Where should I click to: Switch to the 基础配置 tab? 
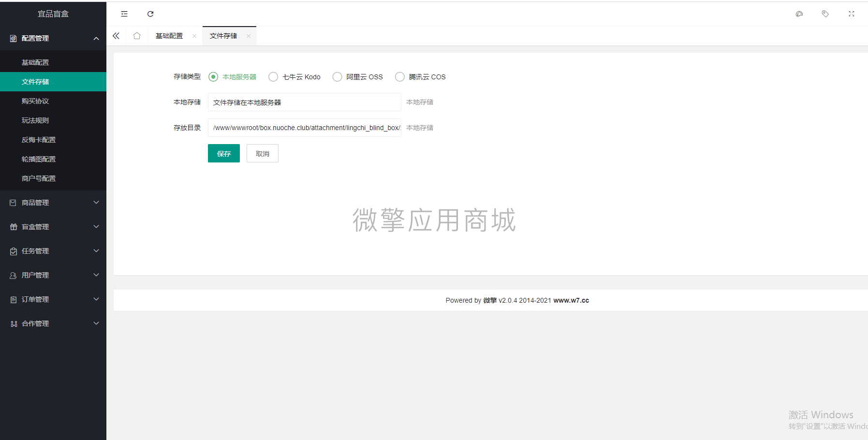tap(169, 36)
